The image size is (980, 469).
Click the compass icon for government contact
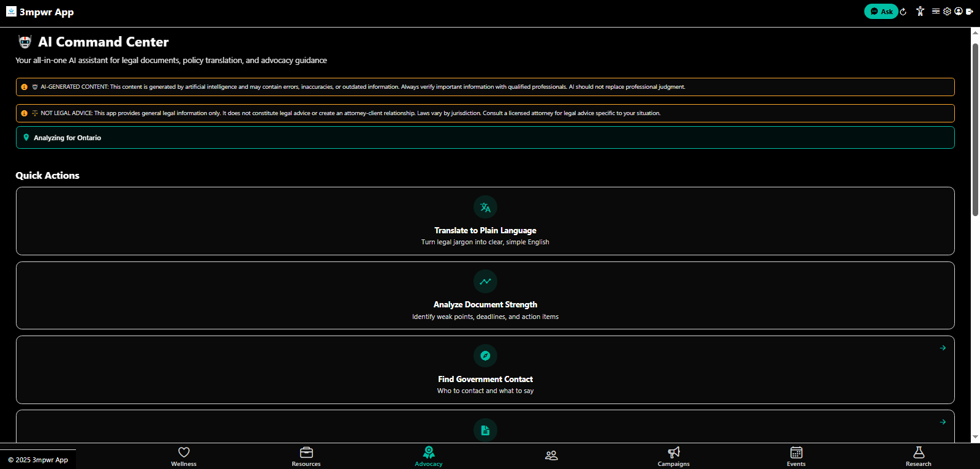point(485,356)
